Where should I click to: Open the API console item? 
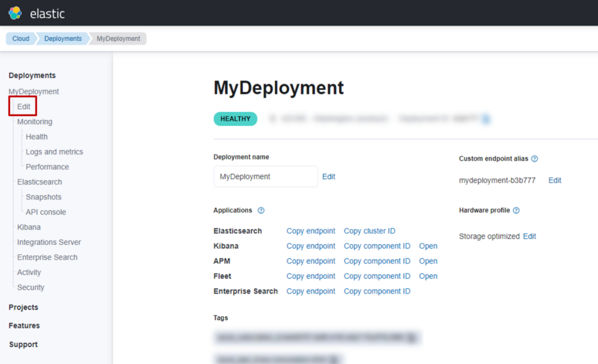point(46,212)
